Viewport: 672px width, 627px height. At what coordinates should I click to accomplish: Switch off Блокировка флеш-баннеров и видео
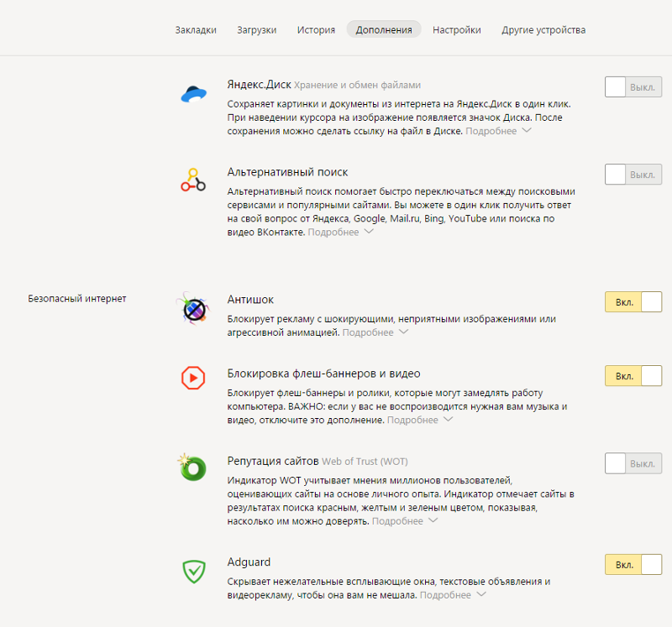633,375
